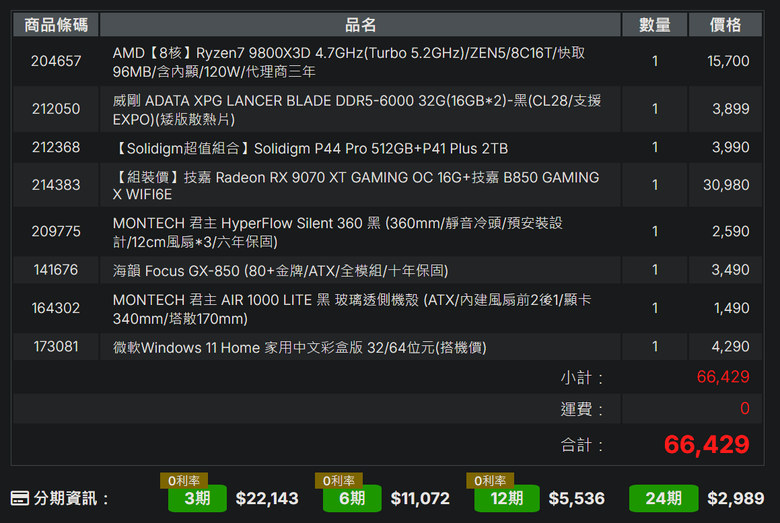Select the 12期 installment badge

(507, 498)
